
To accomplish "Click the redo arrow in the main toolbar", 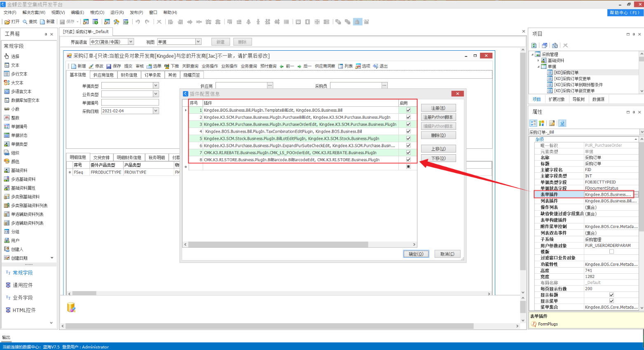I will [x=147, y=21].
